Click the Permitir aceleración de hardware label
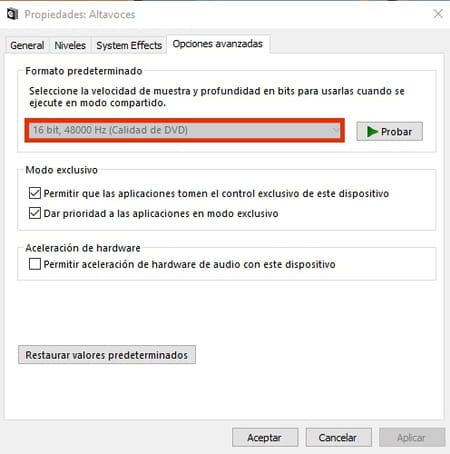This screenshot has width=450, height=454. tap(190, 264)
